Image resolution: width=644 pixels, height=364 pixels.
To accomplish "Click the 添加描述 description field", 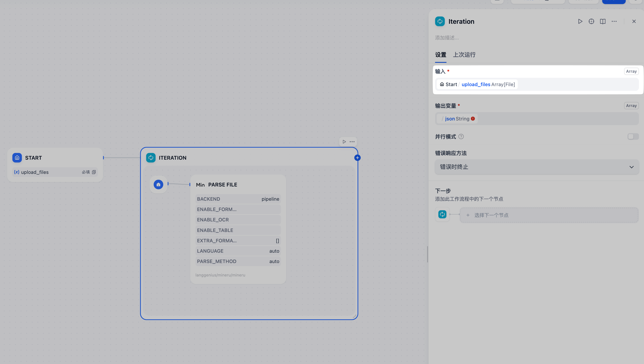I will pyautogui.click(x=447, y=38).
